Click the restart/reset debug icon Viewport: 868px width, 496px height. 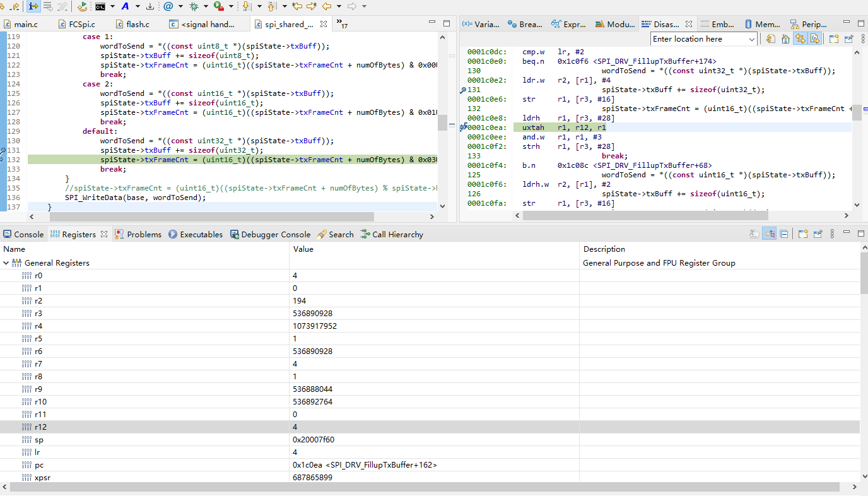[x=82, y=6]
